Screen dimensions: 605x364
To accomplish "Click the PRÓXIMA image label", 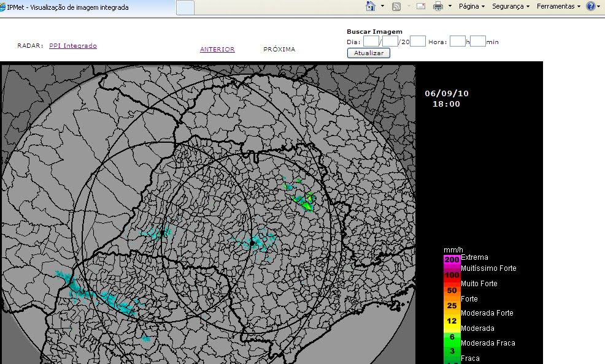I will pos(279,49).
